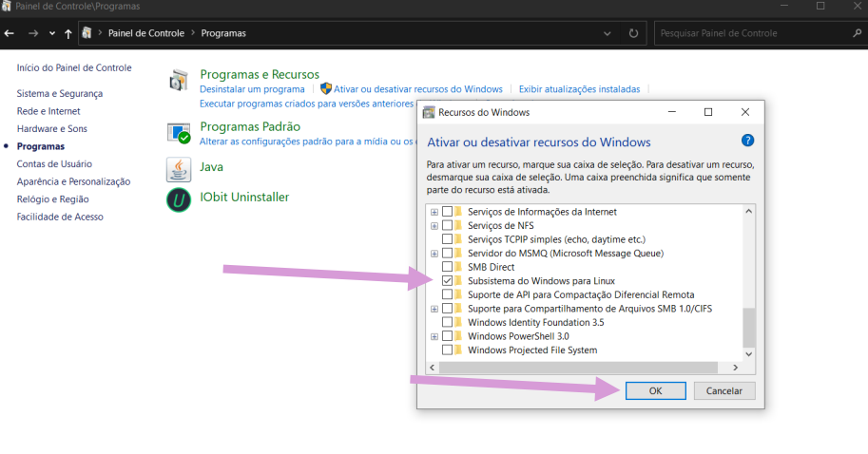
Task: Open Contas de Usuário category
Action: tap(54, 164)
